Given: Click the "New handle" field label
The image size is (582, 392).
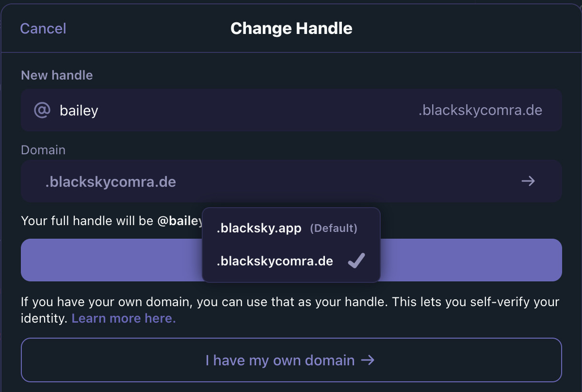Looking at the screenshot, I should click(57, 75).
